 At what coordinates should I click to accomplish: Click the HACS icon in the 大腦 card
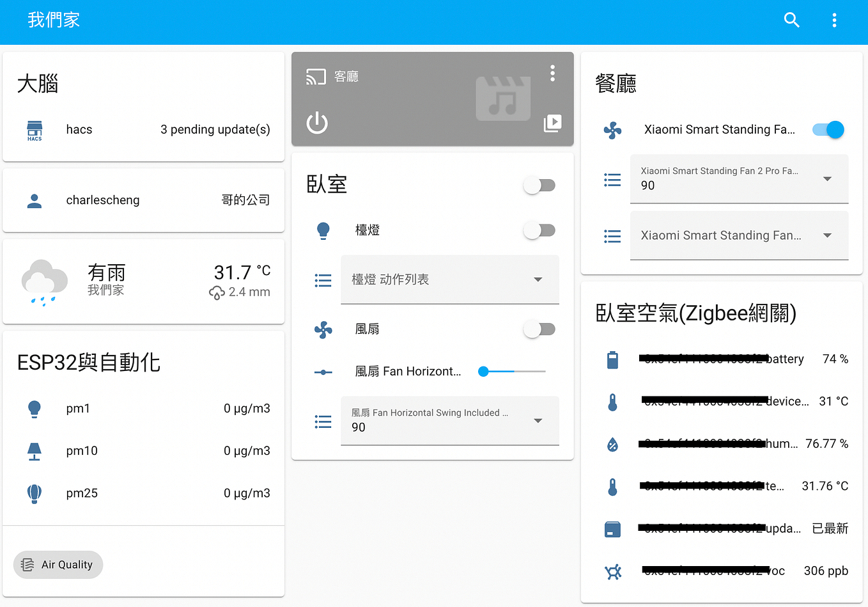[35, 130]
